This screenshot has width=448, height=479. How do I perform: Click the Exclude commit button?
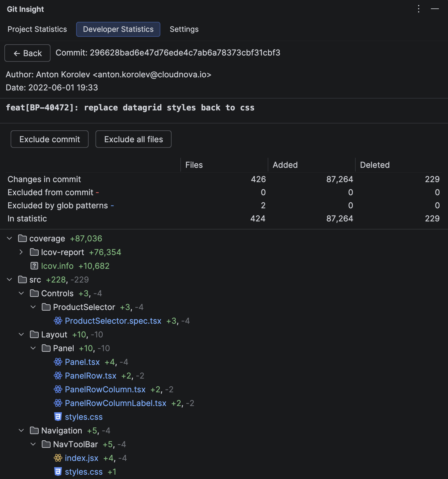49,139
